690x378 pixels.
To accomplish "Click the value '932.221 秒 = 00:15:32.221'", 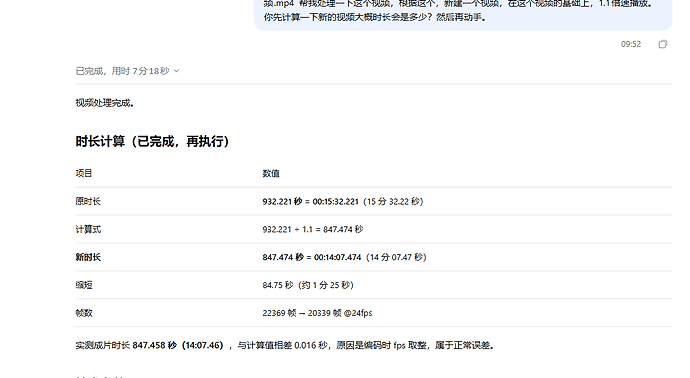I will [x=310, y=201].
